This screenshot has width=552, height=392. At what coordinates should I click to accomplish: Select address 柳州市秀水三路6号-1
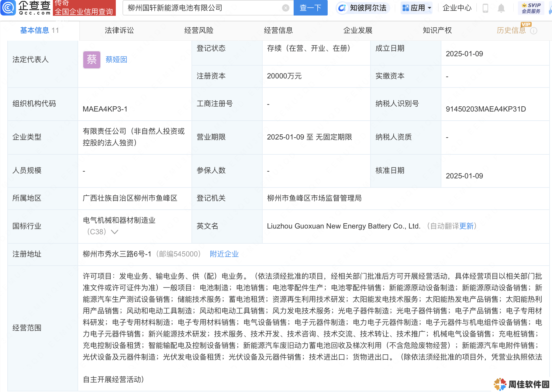click(x=117, y=254)
